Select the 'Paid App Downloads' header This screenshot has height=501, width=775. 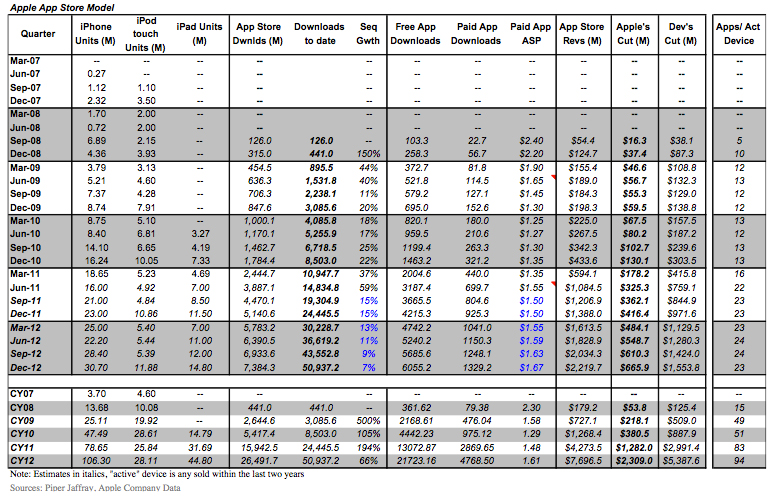click(x=476, y=34)
